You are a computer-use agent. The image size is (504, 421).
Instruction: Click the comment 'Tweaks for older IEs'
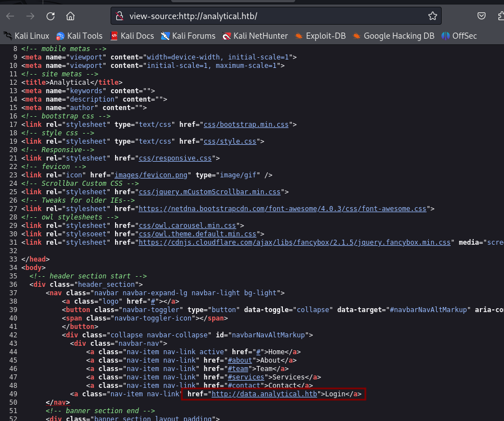click(x=78, y=200)
